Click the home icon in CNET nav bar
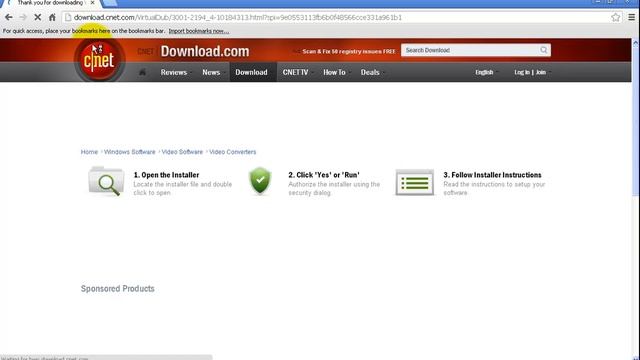The image size is (640, 360). click(142, 72)
